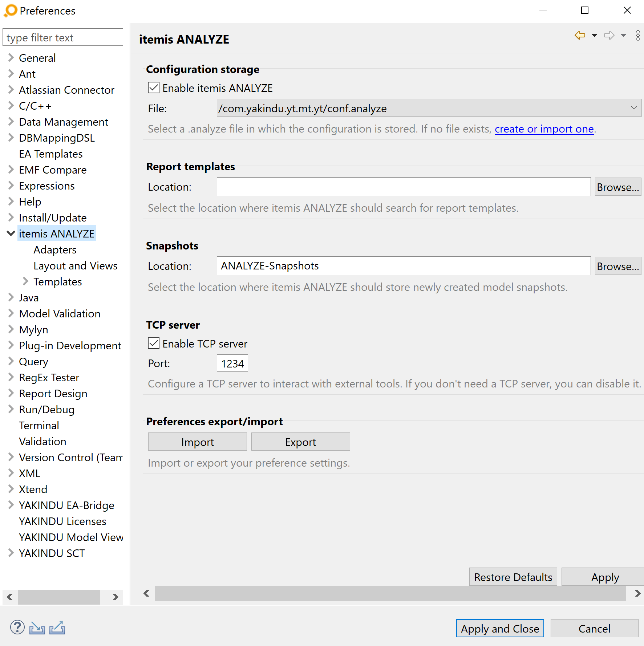
Task: Select Atlassian Connector tree item
Action: tap(67, 90)
